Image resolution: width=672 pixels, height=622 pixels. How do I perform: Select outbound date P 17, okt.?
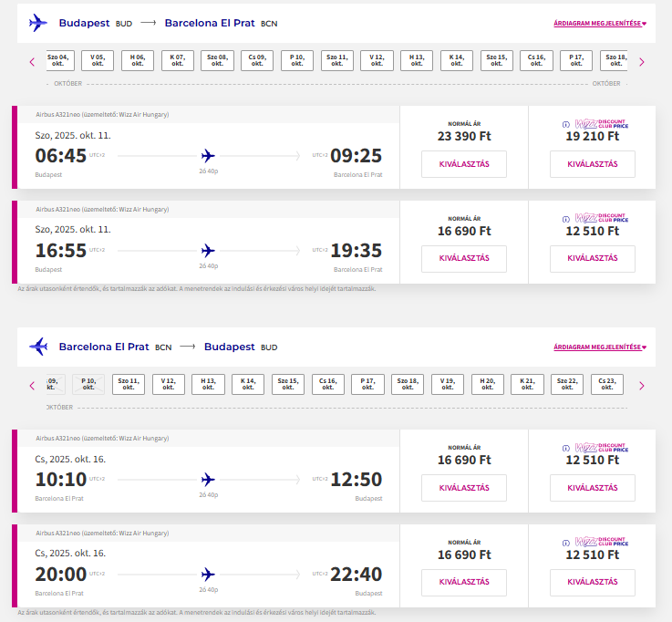coord(575,61)
